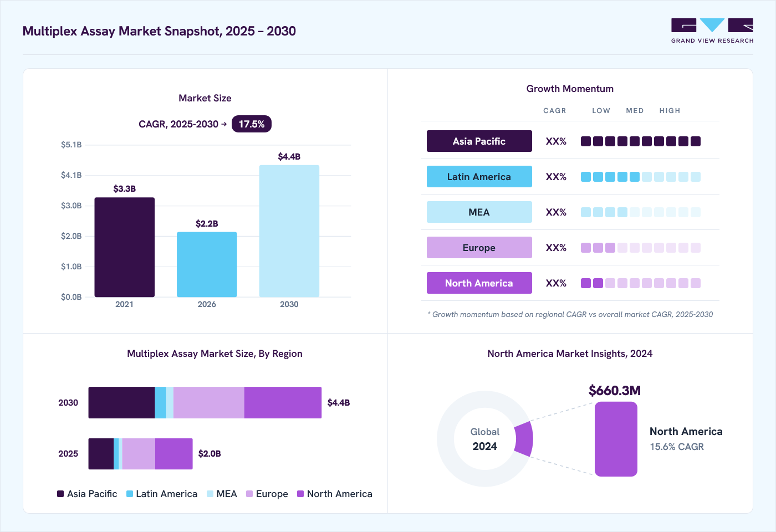Click the LOW column header
Image resolution: width=776 pixels, height=532 pixels.
(x=601, y=111)
